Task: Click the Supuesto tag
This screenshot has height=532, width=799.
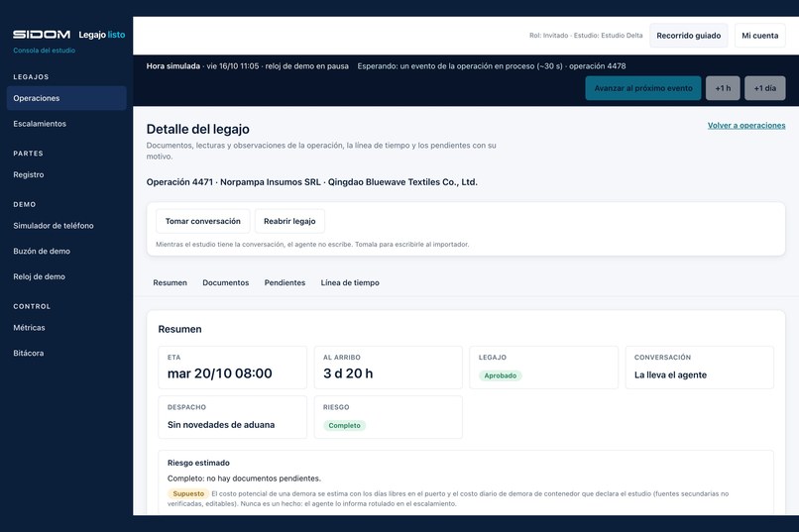Action: click(188, 493)
